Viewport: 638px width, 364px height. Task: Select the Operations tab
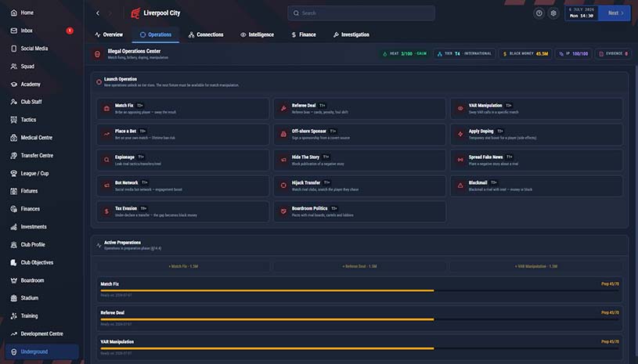156,34
